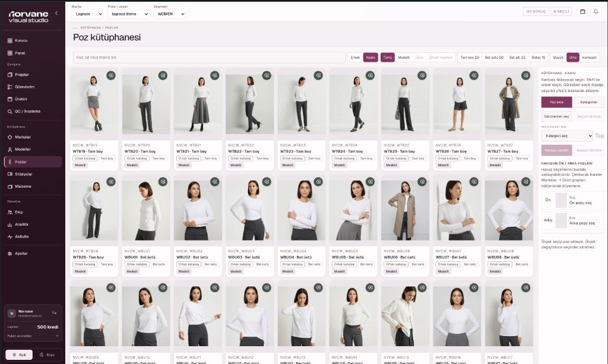
Task: Filter by Detay 19
Action: pos(538,58)
